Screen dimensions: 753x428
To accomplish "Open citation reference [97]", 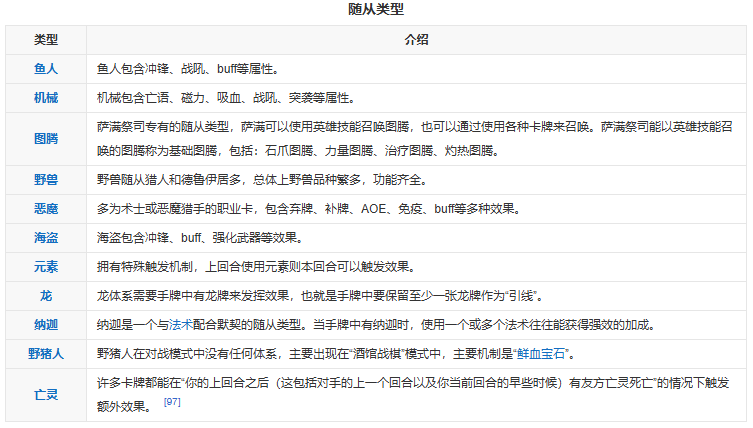I will 172,402.
